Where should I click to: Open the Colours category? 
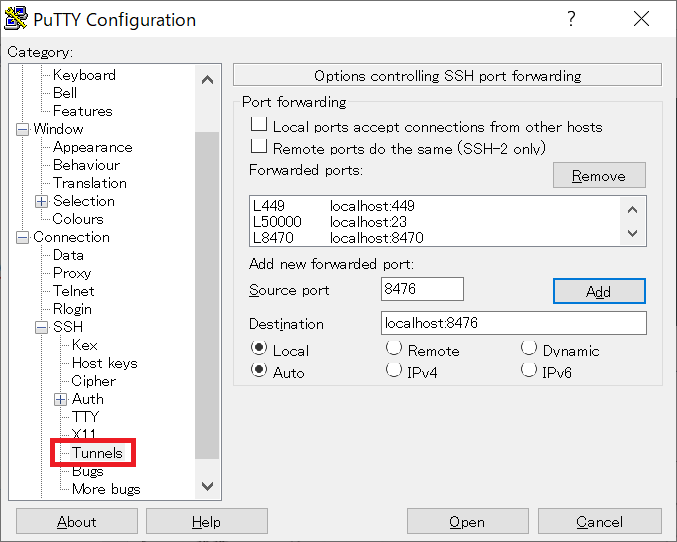click(x=78, y=219)
